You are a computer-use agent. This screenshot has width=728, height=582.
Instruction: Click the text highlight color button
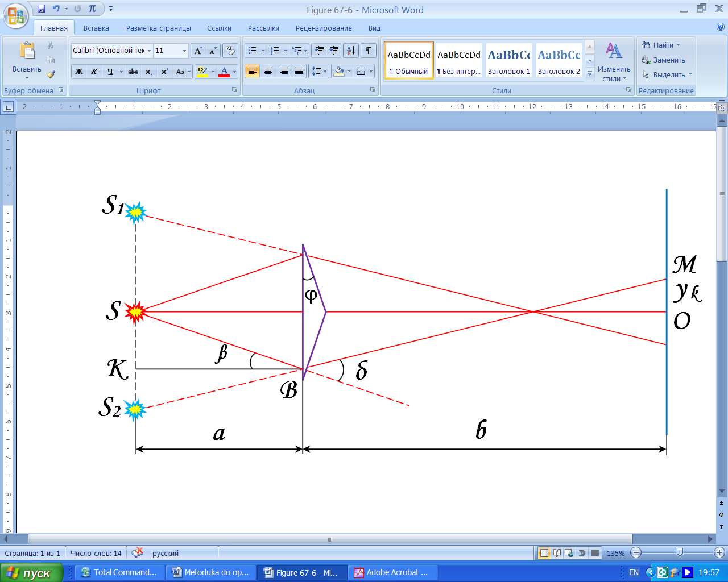201,72
